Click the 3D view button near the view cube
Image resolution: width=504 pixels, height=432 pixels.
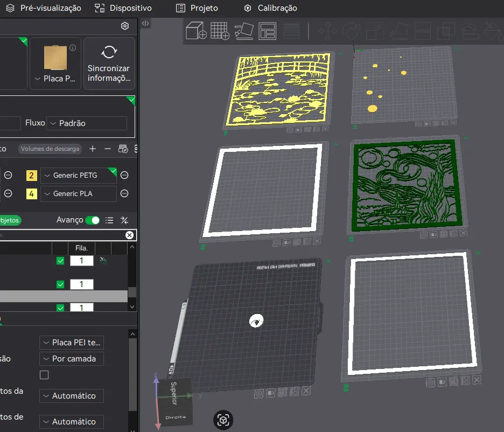point(223,420)
